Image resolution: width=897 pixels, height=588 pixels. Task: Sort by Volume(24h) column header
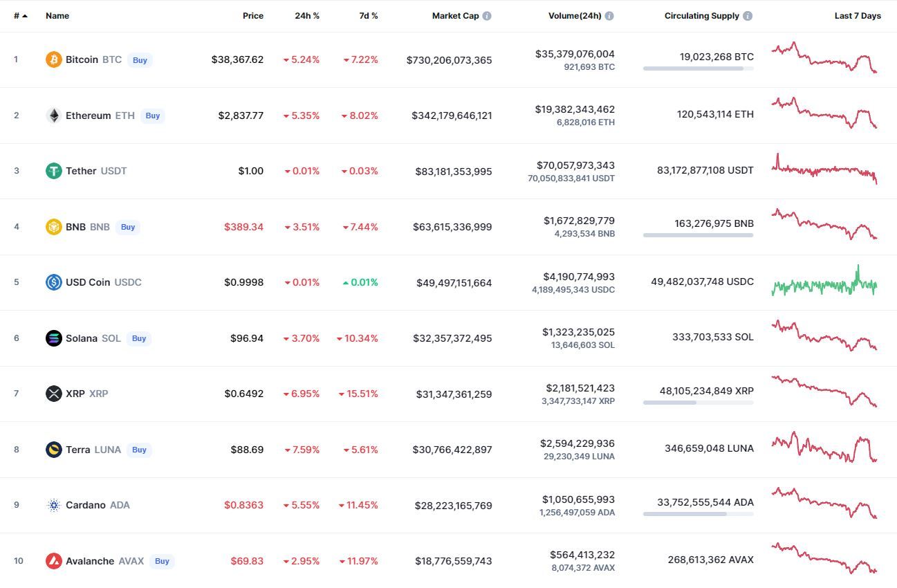pyautogui.click(x=575, y=16)
